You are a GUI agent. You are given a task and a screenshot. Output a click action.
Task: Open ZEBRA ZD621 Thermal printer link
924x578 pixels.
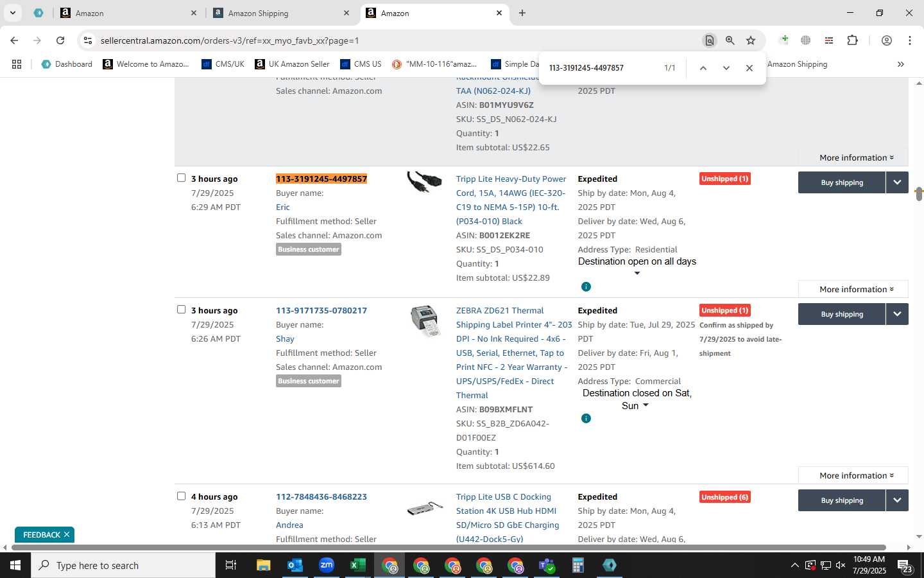point(514,353)
